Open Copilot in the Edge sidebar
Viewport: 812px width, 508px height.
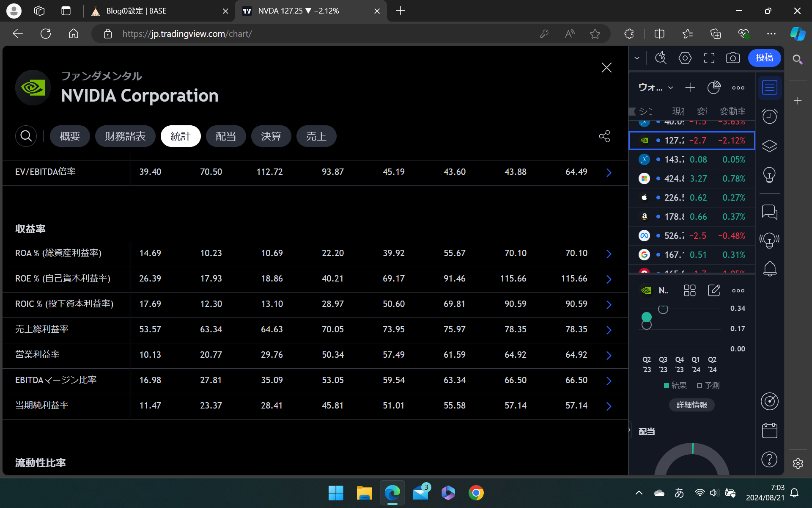pyautogui.click(x=798, y=34)
